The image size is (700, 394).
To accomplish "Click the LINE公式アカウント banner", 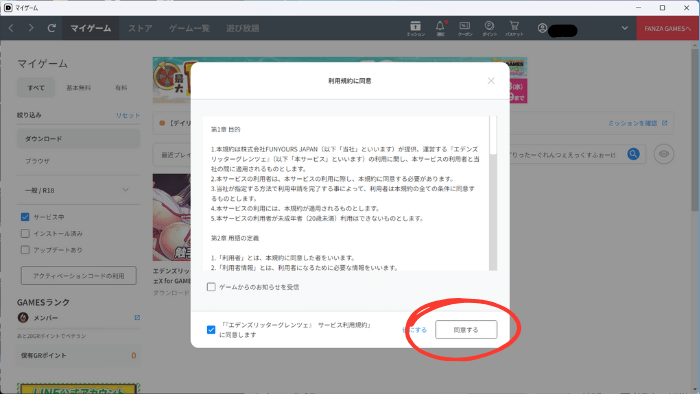I will [x=79, y=388].
